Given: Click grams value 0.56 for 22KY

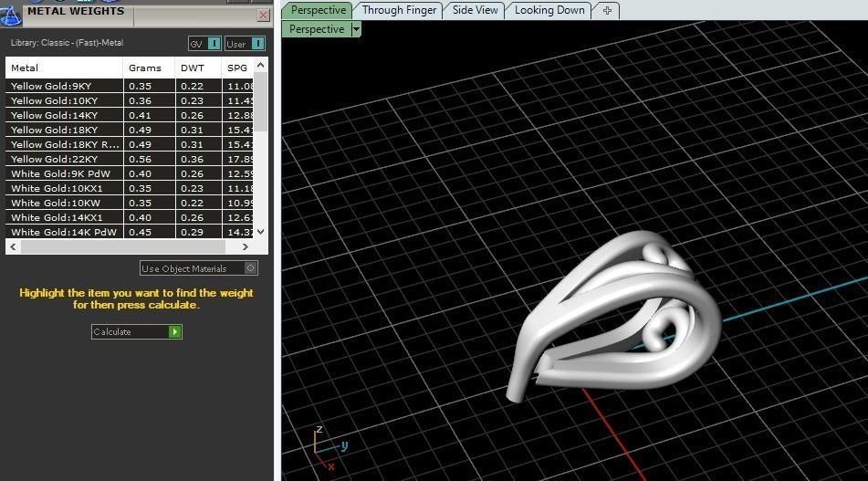Looking at the screenshot, I should (140, 159).
